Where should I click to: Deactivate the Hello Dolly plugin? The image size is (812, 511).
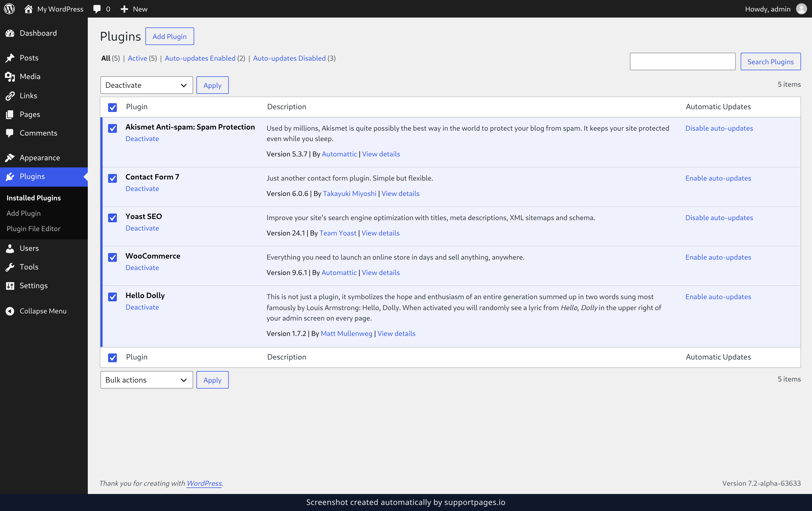(142, 307)
